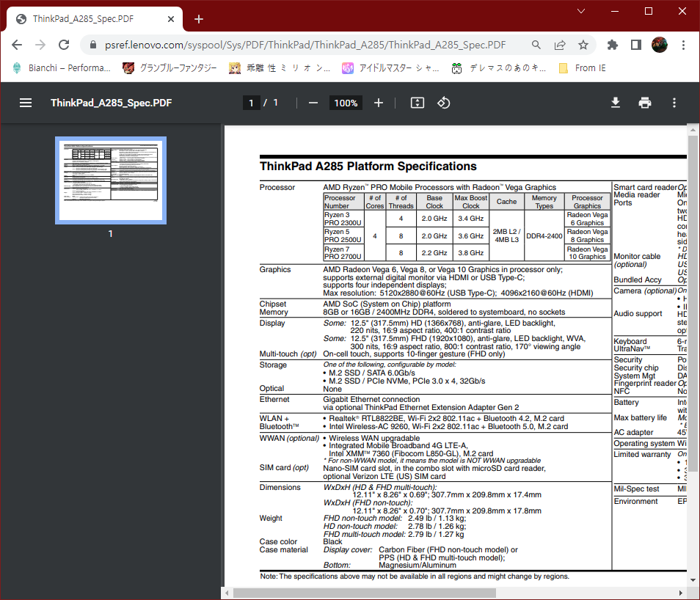Click the Radeon Vega 10 Graphics cell
The width and height of the screenshot is (700, 600).
pos(587,252)
